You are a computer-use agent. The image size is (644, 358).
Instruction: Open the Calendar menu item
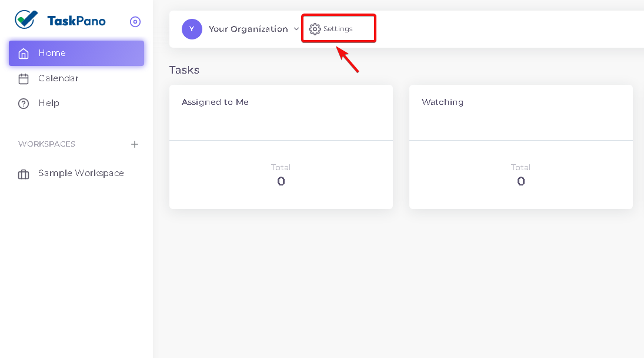[76, 78]
